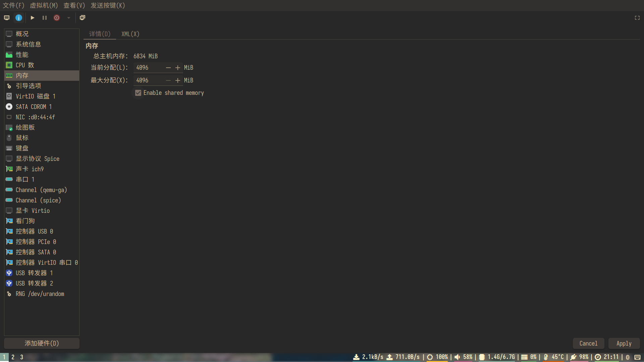Click the red shutdown power icon
The width and height of the screenshot is (644, 362).
(57, 18)
